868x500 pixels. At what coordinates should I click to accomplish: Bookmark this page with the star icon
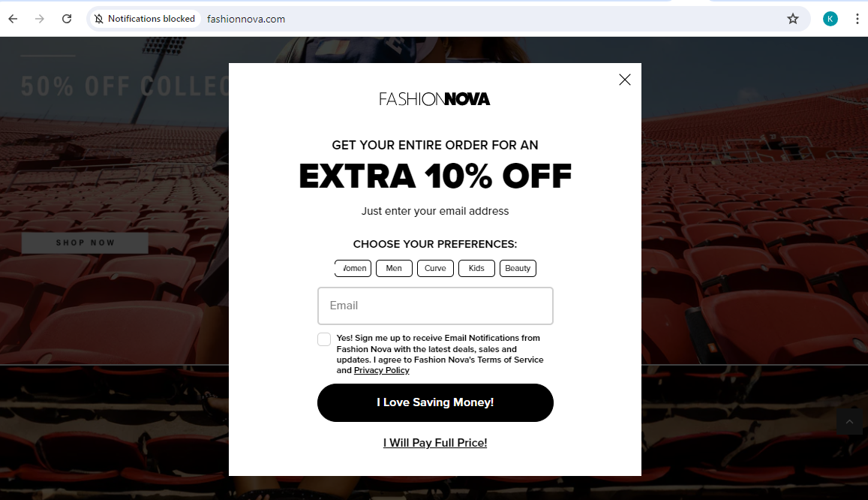pyautogui.click(x=793, y=19)
